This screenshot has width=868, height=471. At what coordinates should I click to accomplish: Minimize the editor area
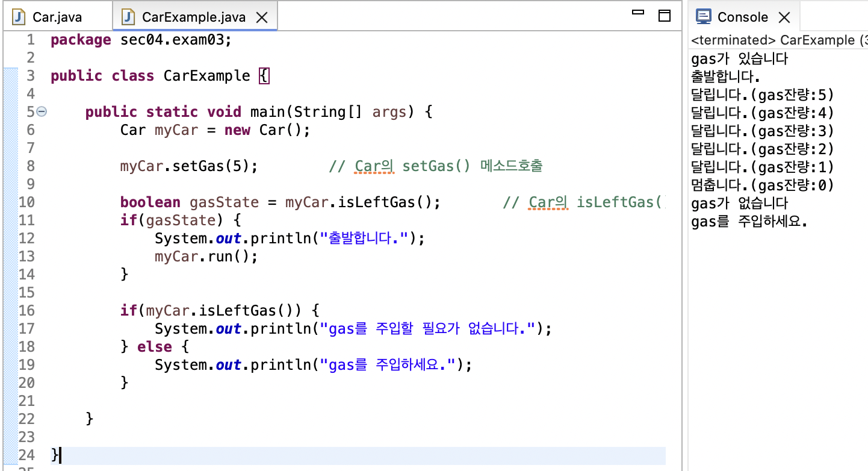point(639,12)
